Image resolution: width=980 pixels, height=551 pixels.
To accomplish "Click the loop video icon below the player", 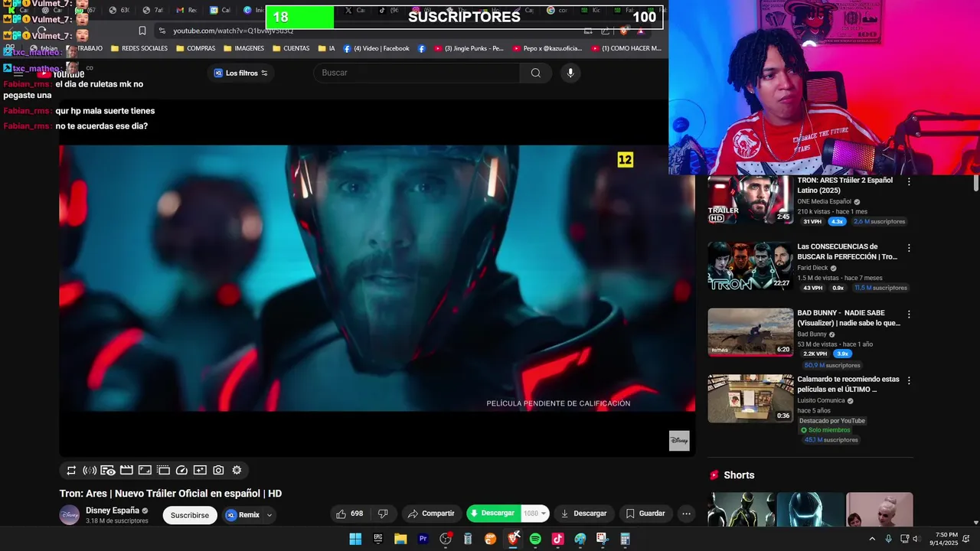I will (71, 471).
